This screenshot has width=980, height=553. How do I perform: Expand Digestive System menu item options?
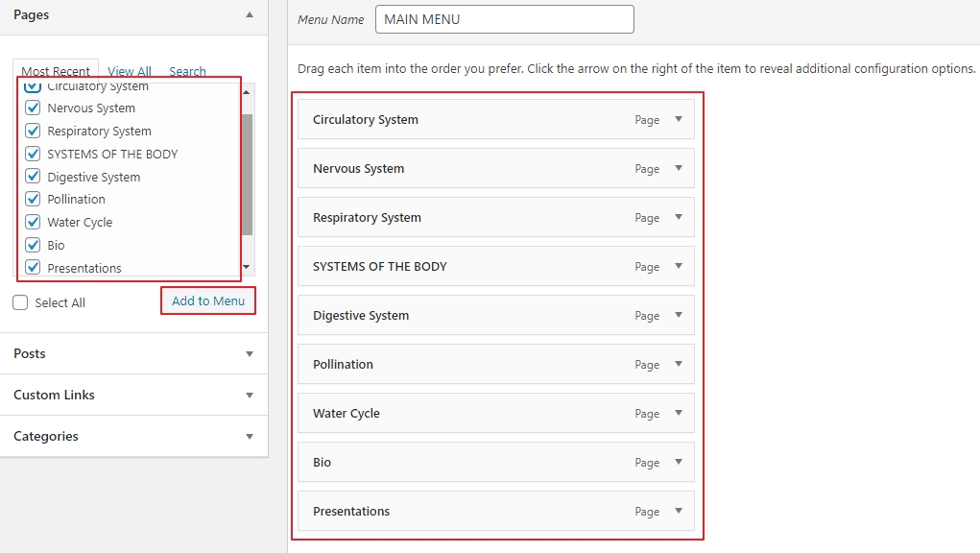coord(678,315)
